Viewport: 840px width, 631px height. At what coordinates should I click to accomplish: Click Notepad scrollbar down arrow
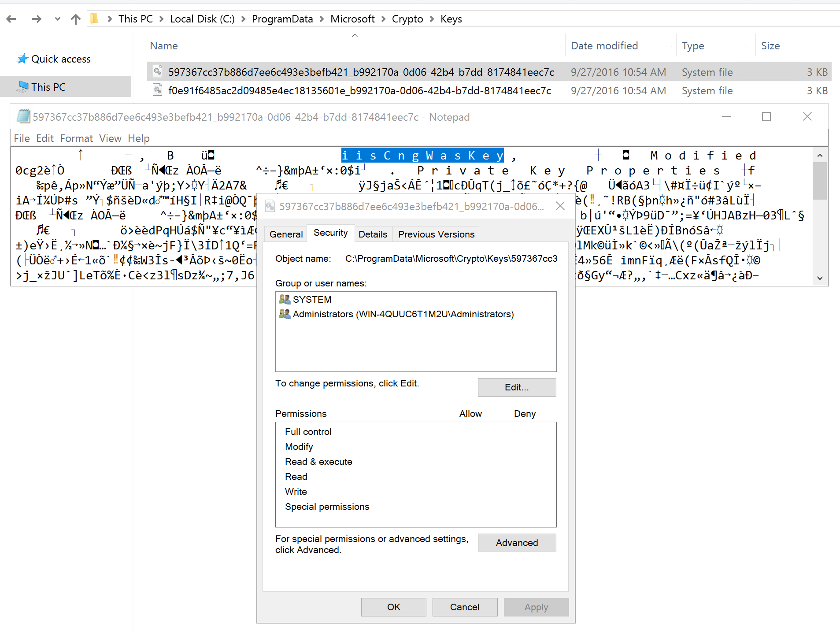(820, 278)
